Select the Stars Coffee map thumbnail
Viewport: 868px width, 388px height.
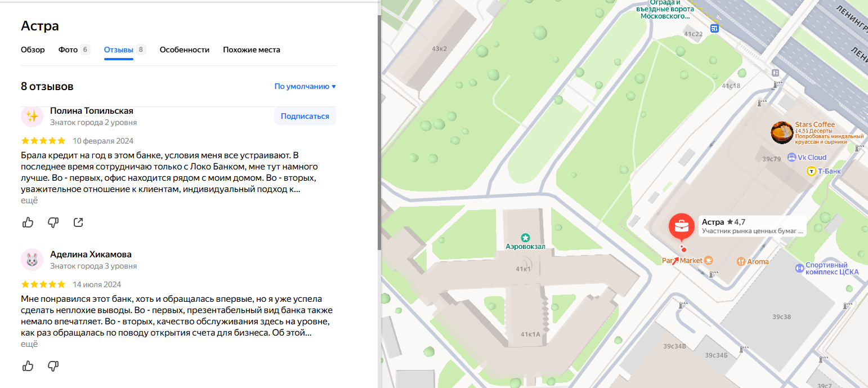click(x=782, y=132)
